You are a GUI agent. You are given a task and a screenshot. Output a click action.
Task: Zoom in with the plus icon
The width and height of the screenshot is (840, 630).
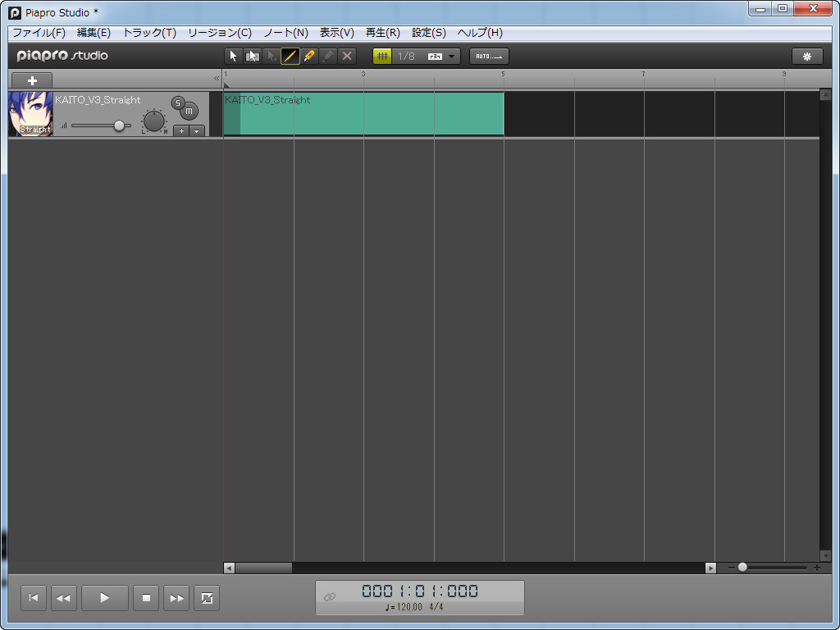816,568
